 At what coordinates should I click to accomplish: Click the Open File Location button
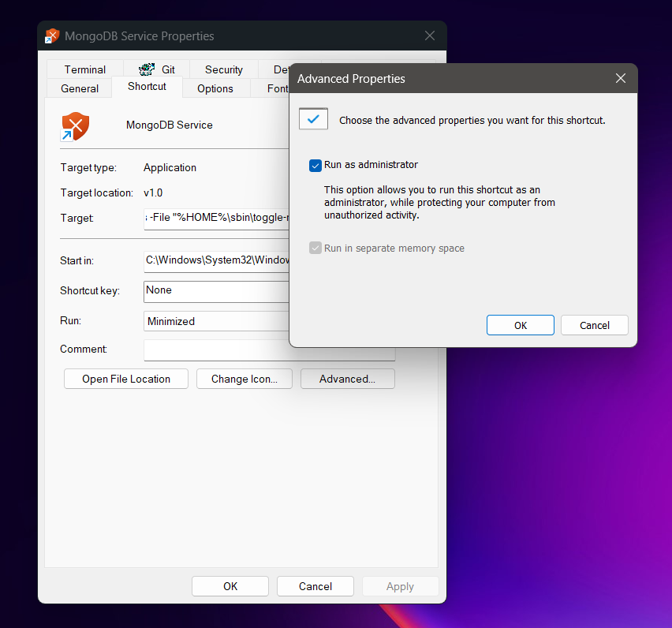click(126, 379)
